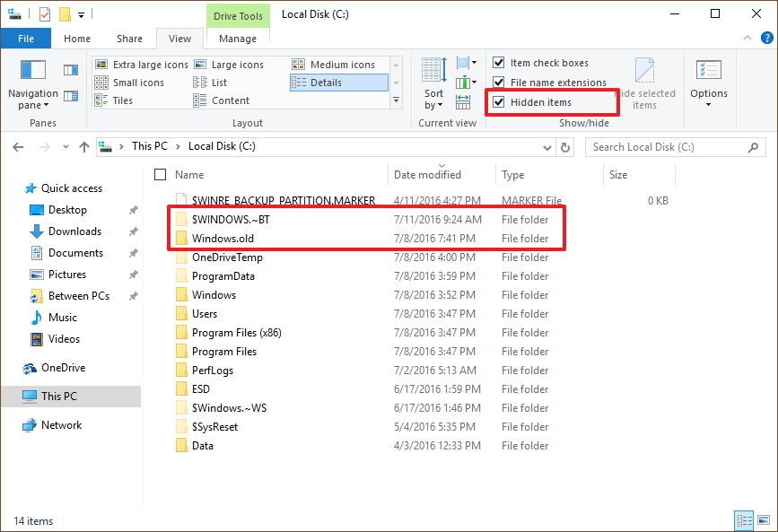This screenshot has height=532, width=778.
Task: Select Medium icons layout
Action: coord(334,65)
